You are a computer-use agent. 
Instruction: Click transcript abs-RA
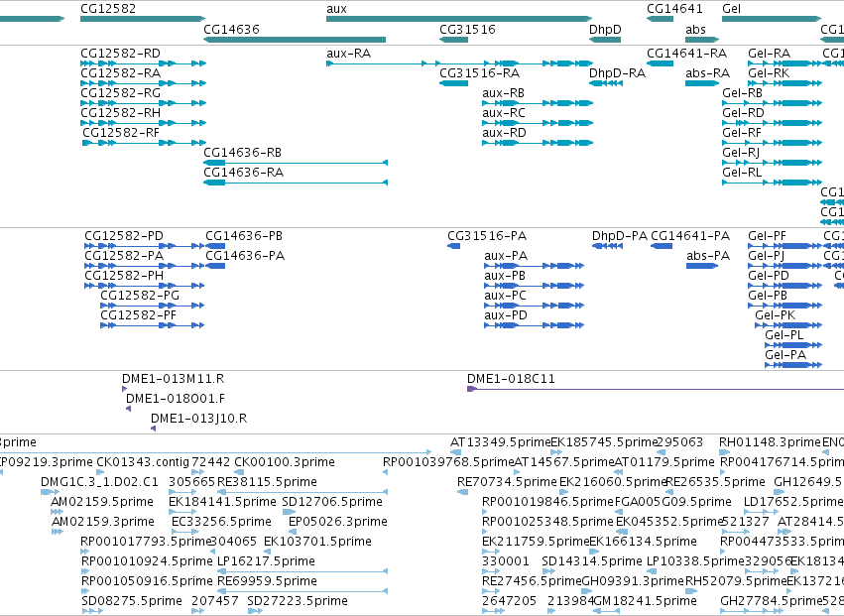click(x=708, y=73)
